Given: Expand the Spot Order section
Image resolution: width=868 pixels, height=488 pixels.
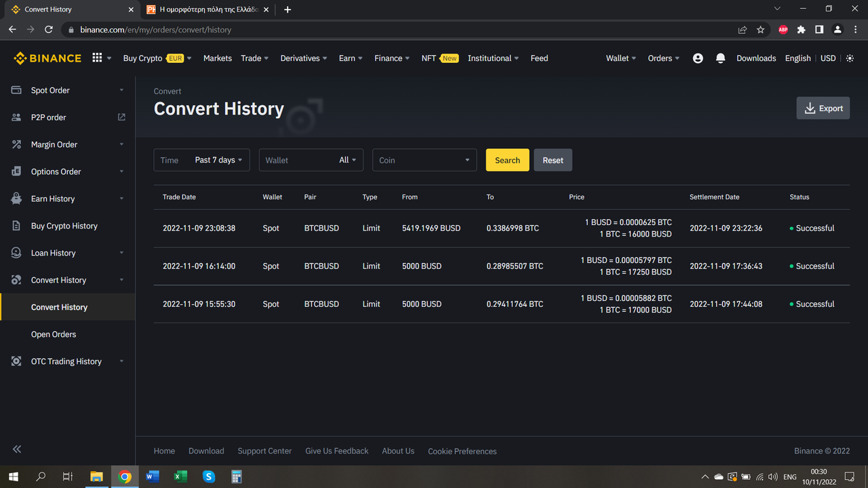Looking at the screenshot, I should pos(121,90).
